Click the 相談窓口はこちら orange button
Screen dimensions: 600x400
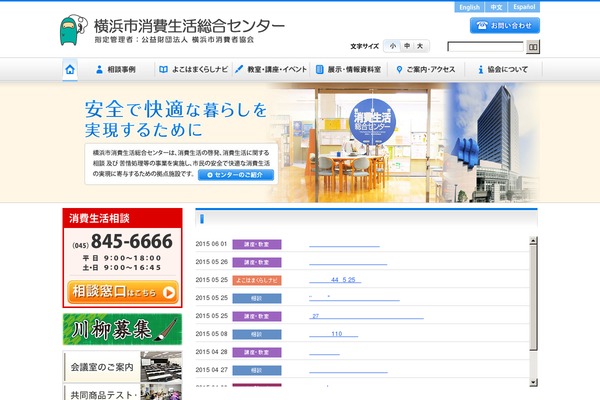click(123, 292)
